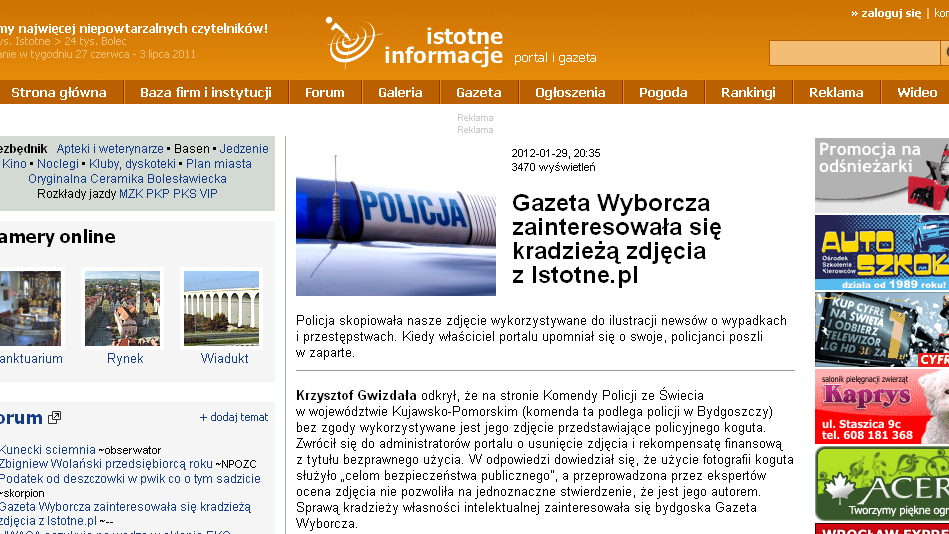Click the + dodaj temat link
949x534 pixels.
[x=234, y=417]
